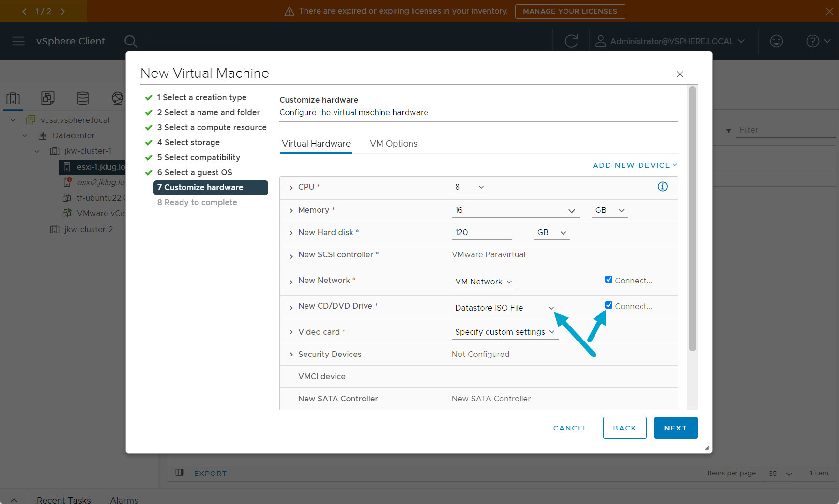Open the vSphere hamburger menu
Viewport: 839px width, 504px height.
[18, 41]
